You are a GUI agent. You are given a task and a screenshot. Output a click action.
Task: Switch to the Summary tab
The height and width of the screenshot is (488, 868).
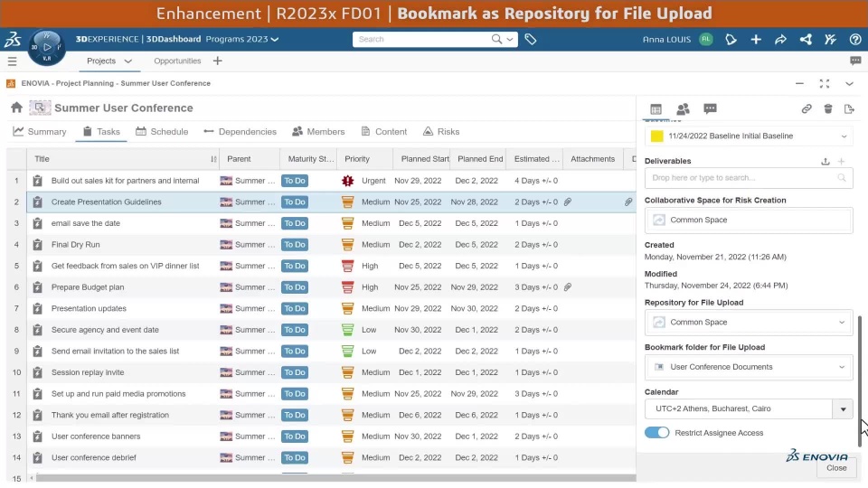39,132
